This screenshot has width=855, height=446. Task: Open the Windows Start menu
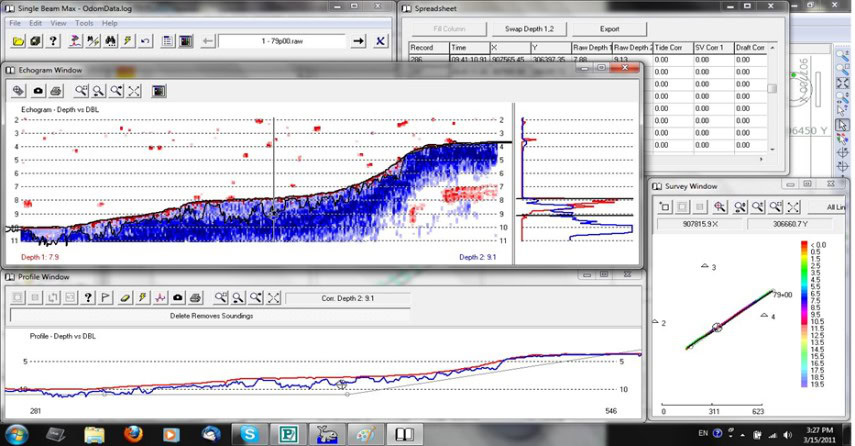tap(16, 434)
